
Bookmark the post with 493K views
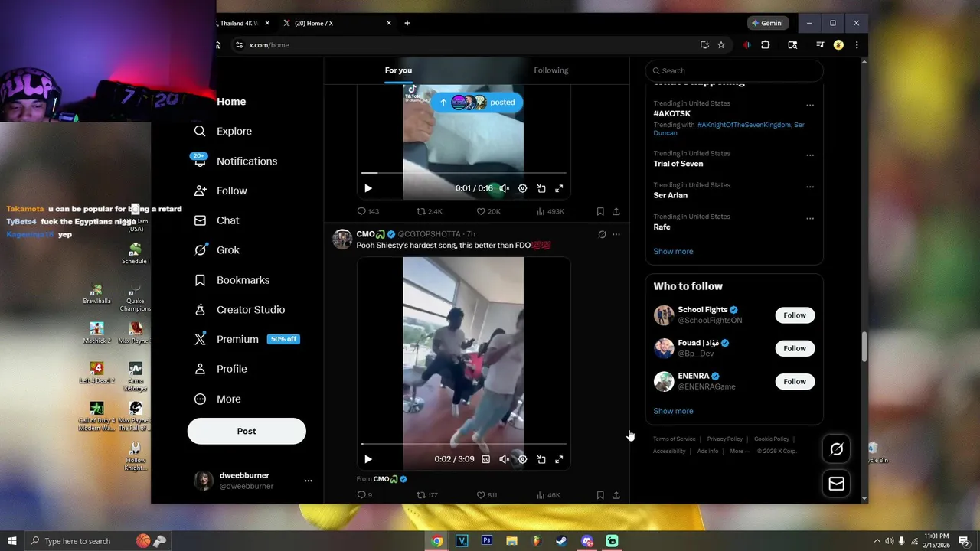600,211
